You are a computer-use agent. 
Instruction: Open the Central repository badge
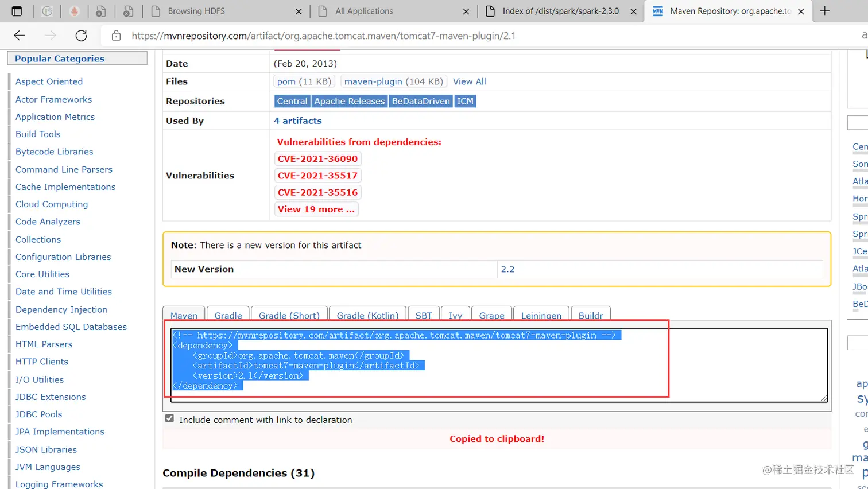[x=292, y=101]
